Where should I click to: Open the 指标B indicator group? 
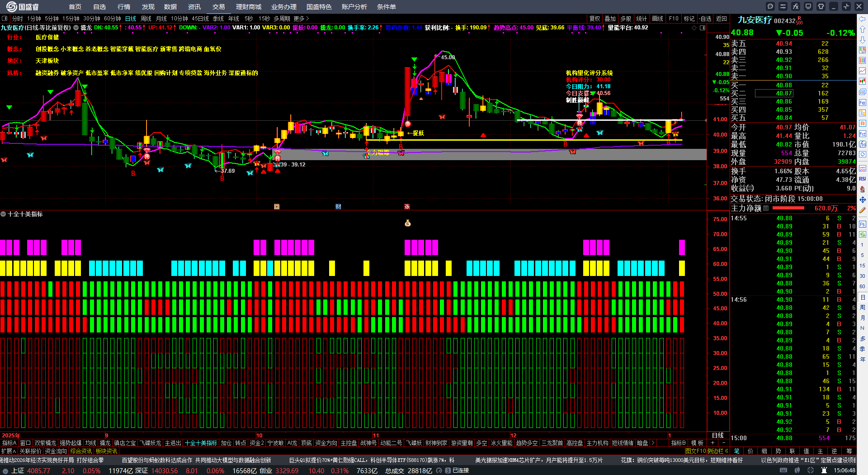[678, 443]
